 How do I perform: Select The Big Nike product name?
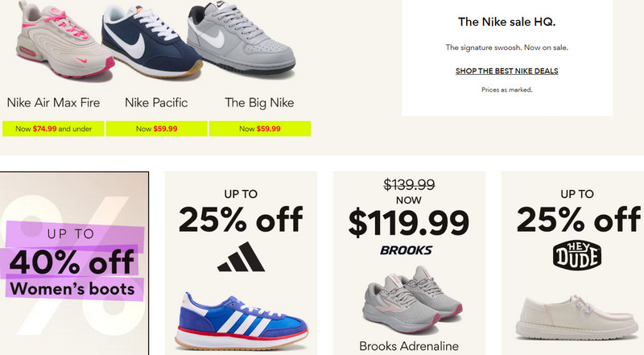click(259, 103)
